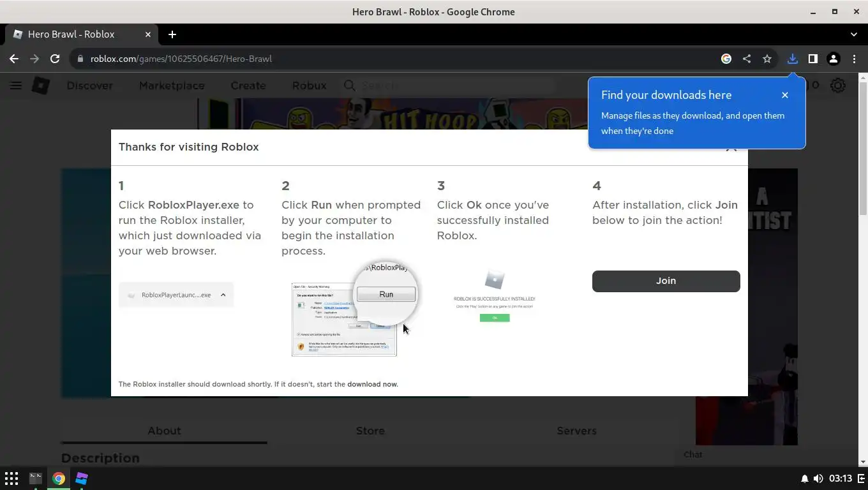Dismiss the 'Find your downloads here' bubble

coord(785,95)
